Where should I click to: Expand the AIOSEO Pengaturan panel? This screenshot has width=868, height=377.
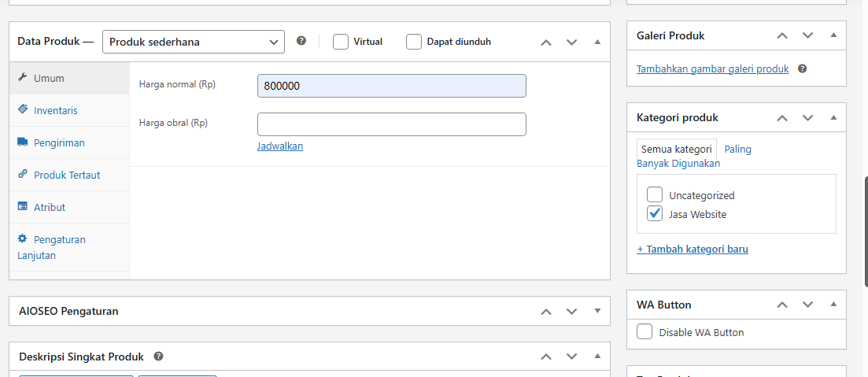click(597, 311)
